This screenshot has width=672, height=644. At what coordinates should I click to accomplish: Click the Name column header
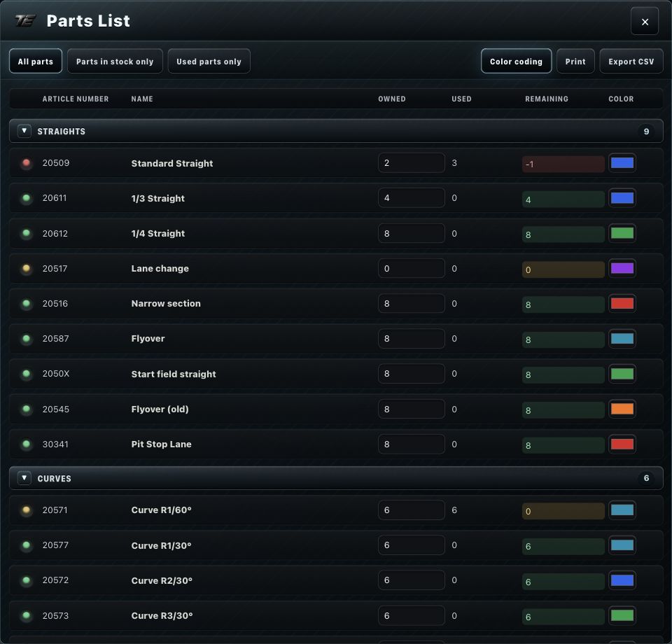pyautogui.click(x=142, y=99)
